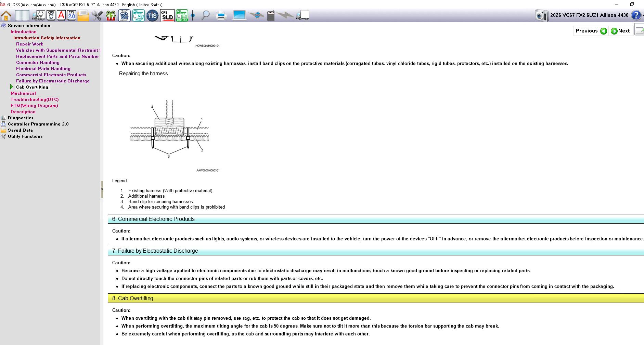Viewport: 644px width, 345px height.
Task: Click the Previous page button
Action: click(591, 31)
